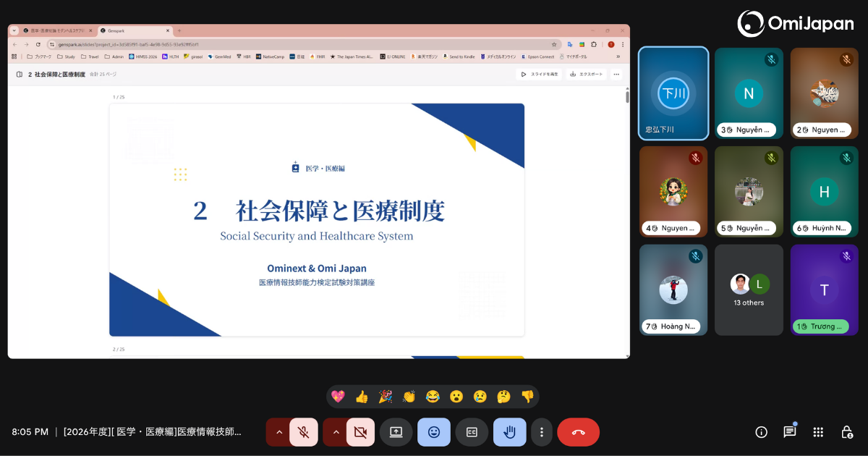This screenshot has height=456, width=868.
Task: Open the bookmarks overflow chevron in Chrome
Action: coord(618,56)
